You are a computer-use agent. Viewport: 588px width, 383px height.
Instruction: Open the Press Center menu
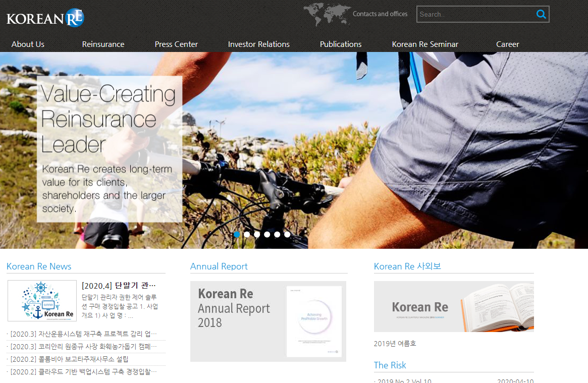click(176, 44)
